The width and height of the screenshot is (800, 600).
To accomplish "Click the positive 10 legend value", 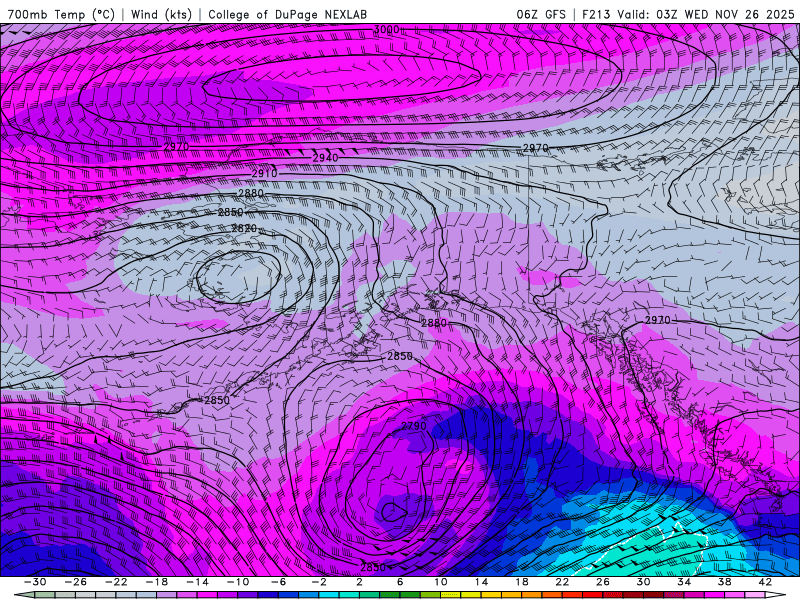I will 441,582.
